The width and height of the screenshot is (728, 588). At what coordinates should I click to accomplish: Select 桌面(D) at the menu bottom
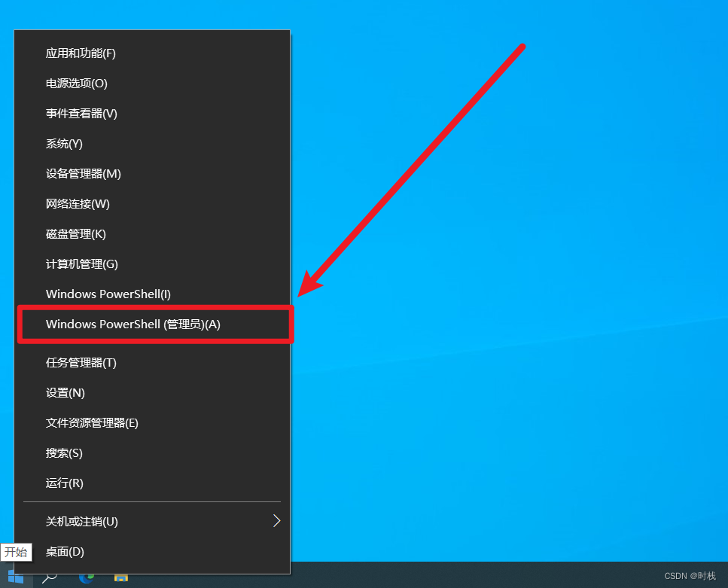coord(152,552)
